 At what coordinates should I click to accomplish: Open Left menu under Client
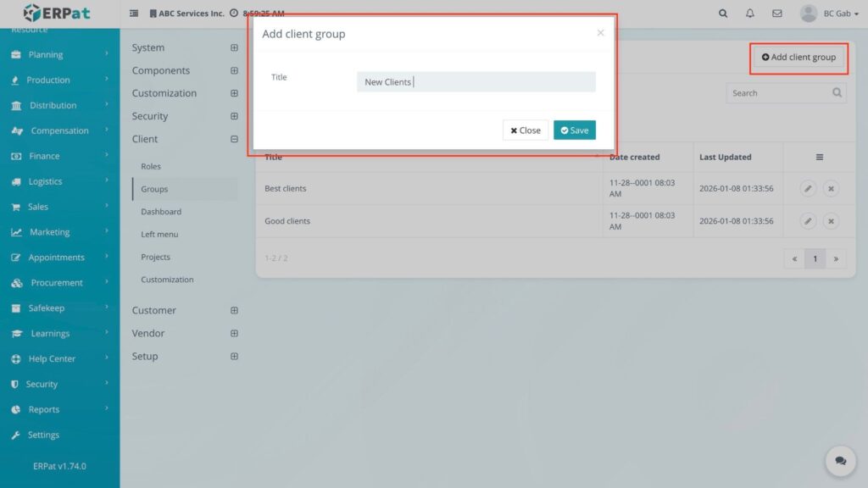pyautogui.click(x=159, y=235)
